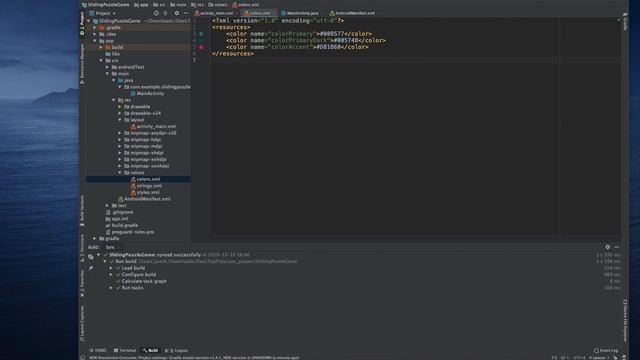
Task: Expand the Run tasks step
Action: point(111,288)
